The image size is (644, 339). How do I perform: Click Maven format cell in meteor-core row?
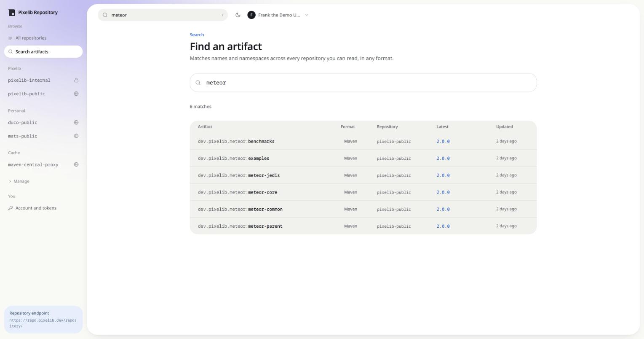click(350, 192)
